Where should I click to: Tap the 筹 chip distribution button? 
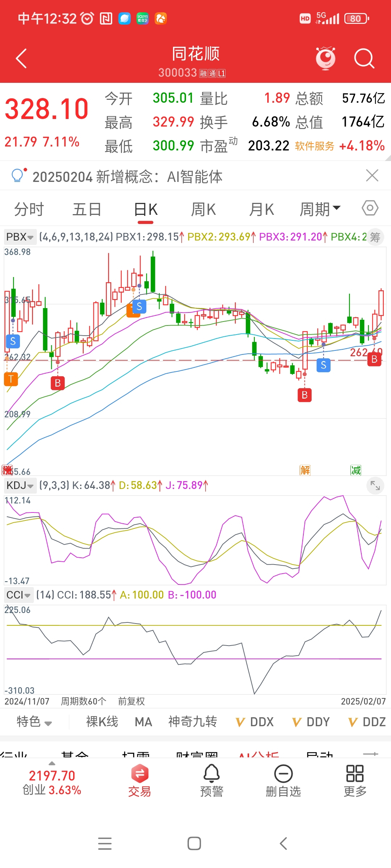375,237
